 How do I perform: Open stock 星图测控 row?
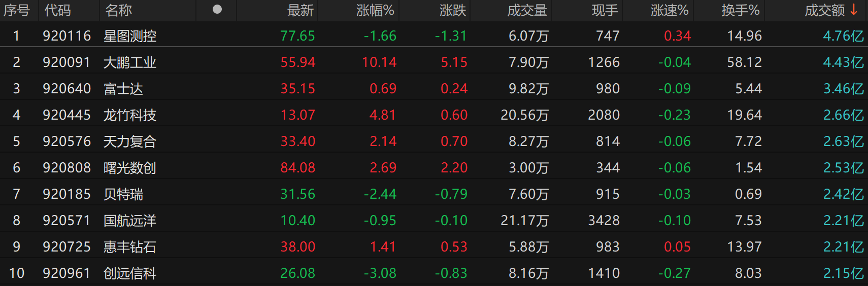tap(130, 36)
